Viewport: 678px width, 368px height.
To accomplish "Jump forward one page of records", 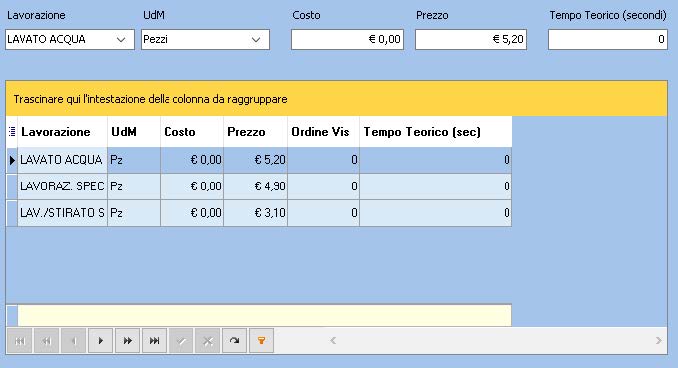I will [x=127, y=341].
